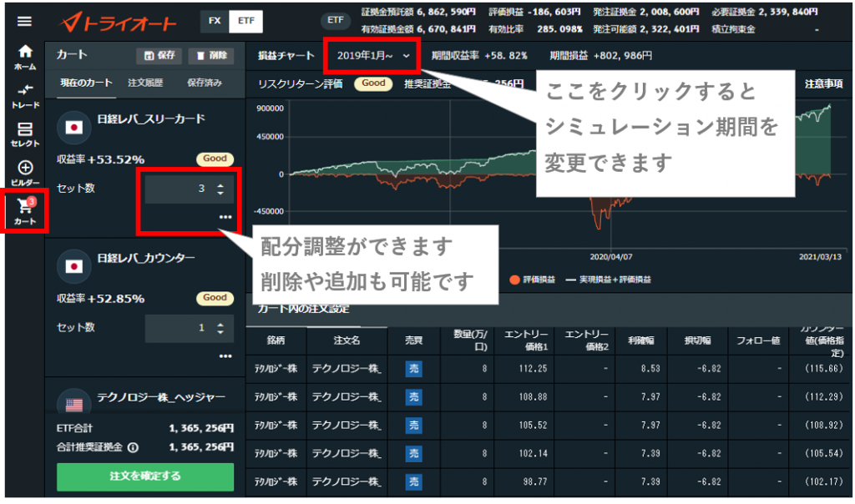Click 売 icon in row with 98.77
Screen dimensions: 855x504
pos(414,481)
